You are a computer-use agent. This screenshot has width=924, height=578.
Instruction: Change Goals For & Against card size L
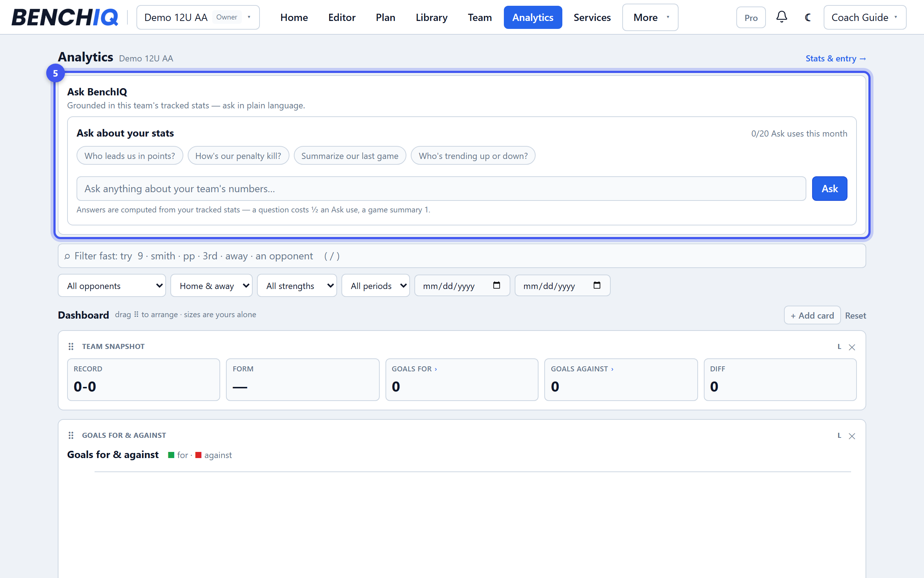(x=839, y=435)
